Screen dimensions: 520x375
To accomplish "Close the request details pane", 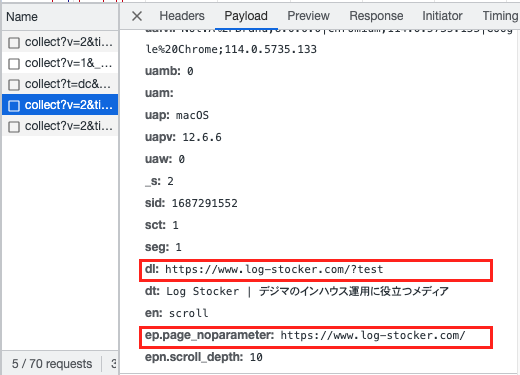I will click(x=137, y=16).
